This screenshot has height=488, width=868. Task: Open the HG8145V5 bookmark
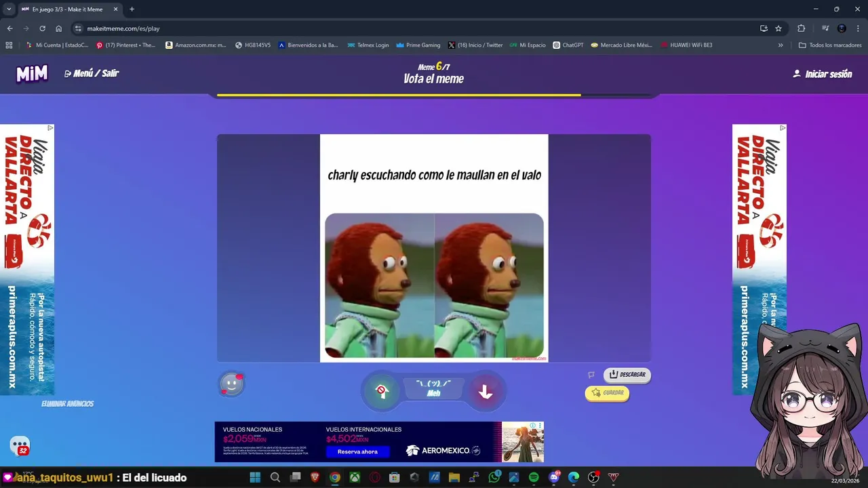point(252,45)
